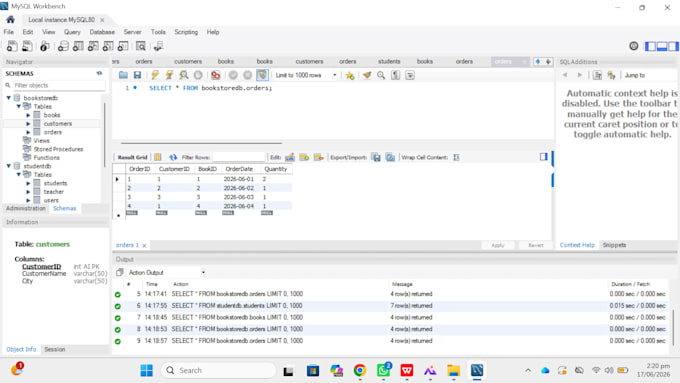
Task: Click the create new view icon
Action: coord(93,46)
